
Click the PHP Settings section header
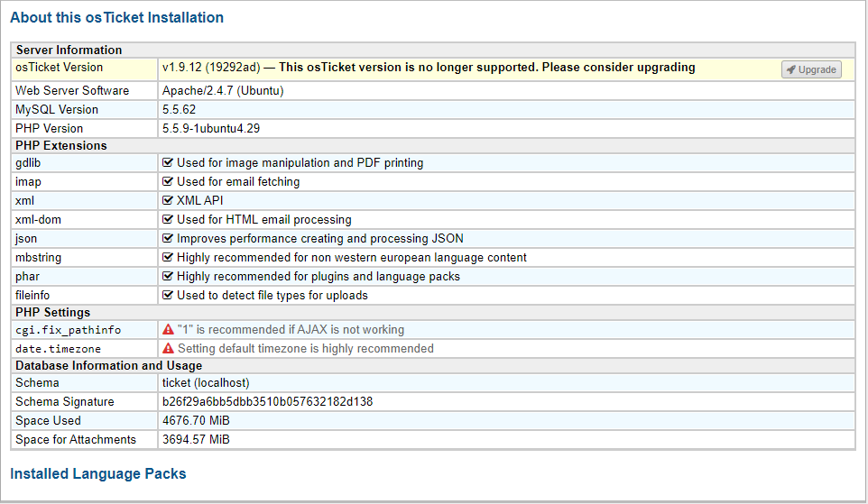[x=52, y=312]
